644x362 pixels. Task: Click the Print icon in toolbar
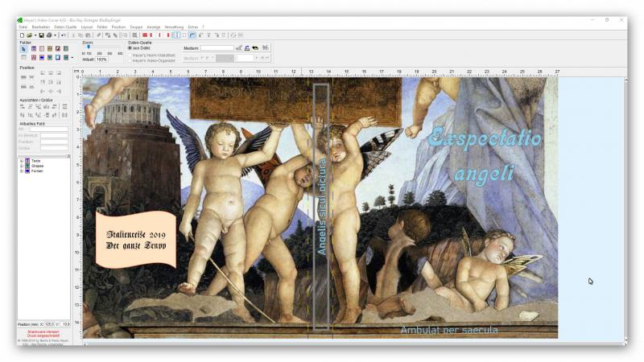pos(49,35)
